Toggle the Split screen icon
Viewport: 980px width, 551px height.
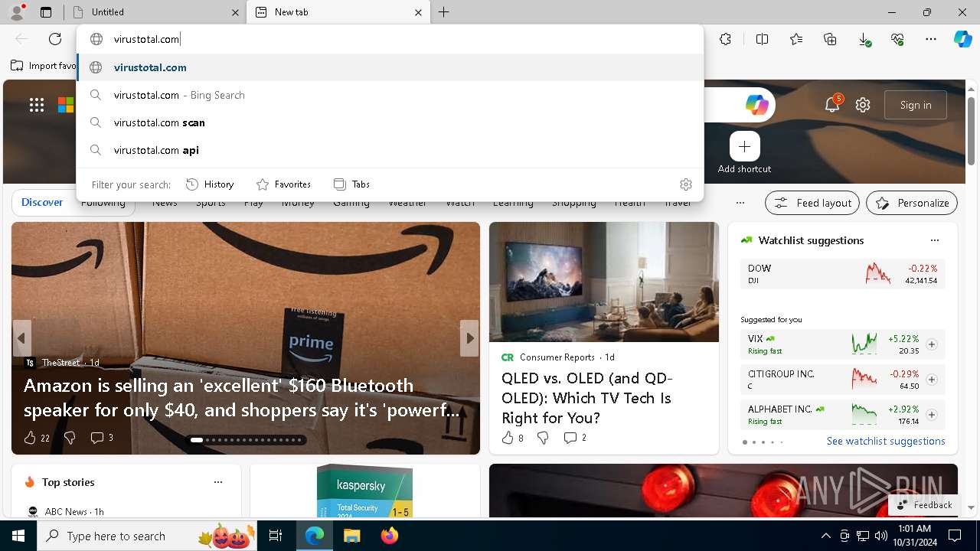(x=762, y=39)
